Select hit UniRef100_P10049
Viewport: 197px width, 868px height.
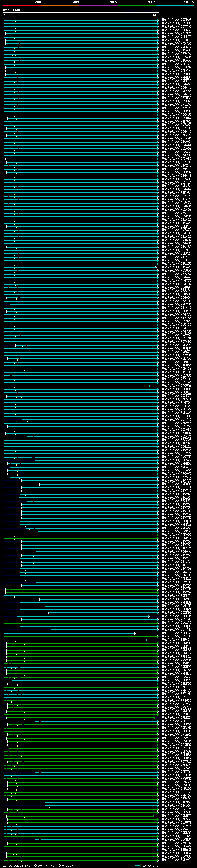[177, 737]
